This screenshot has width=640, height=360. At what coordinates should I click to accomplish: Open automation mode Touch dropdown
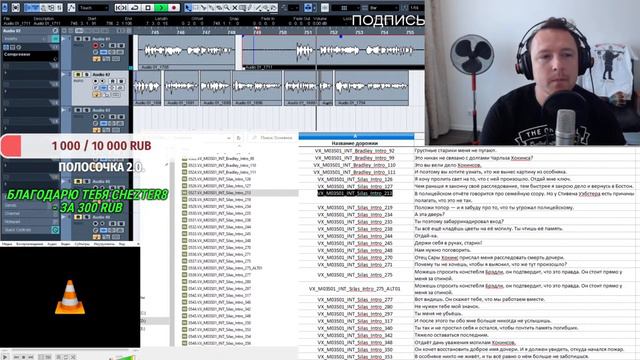93,8
